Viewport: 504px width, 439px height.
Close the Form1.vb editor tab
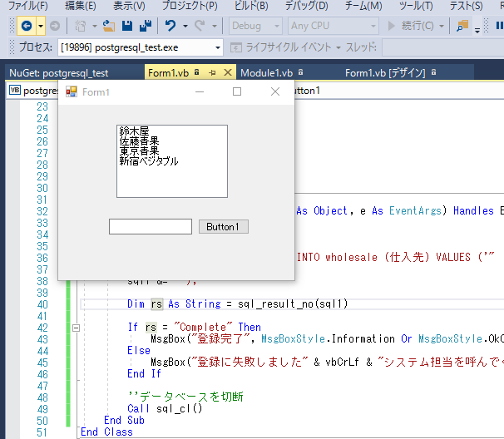228,73
